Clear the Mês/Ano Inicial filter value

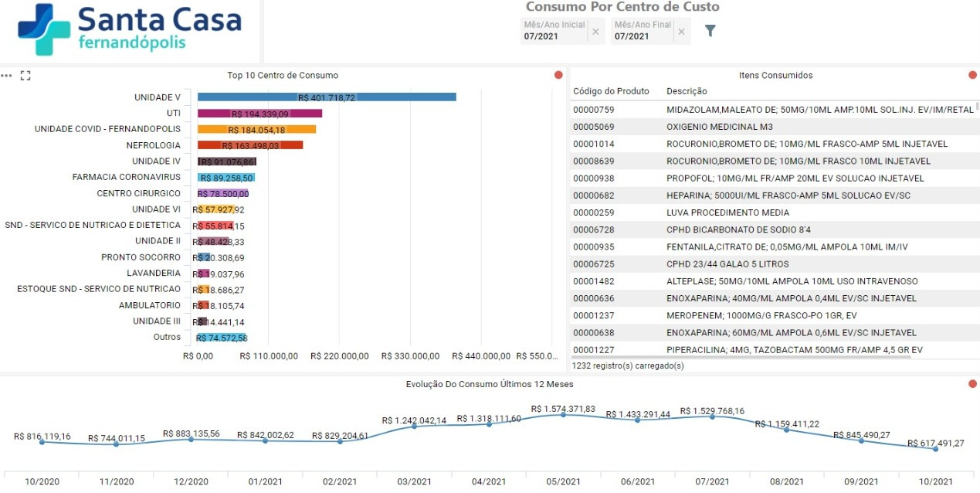click(595, 32)
